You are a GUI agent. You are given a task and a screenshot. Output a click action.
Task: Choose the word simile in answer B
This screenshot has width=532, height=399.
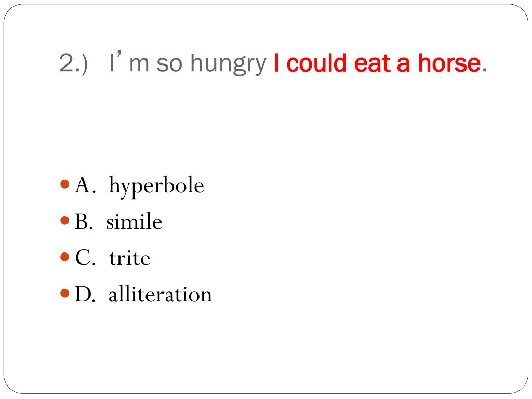point(134,221)
